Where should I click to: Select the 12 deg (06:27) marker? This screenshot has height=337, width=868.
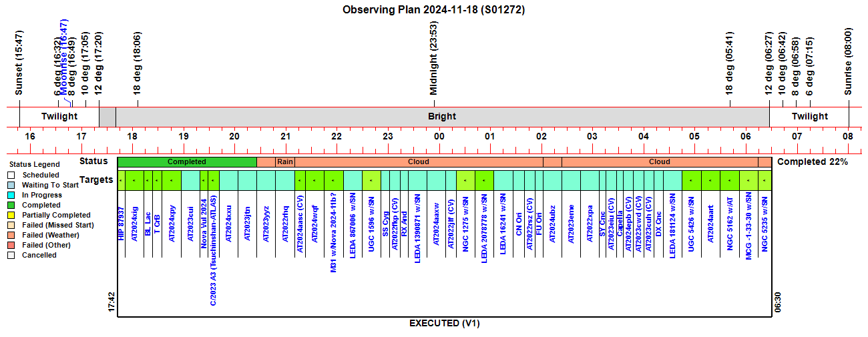(x=769, y=64)
